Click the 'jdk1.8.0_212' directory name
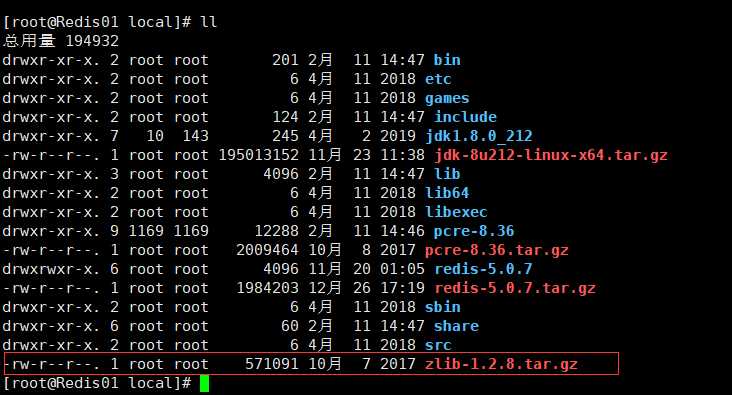Screen dimensions: 732x395 (479, 136)
